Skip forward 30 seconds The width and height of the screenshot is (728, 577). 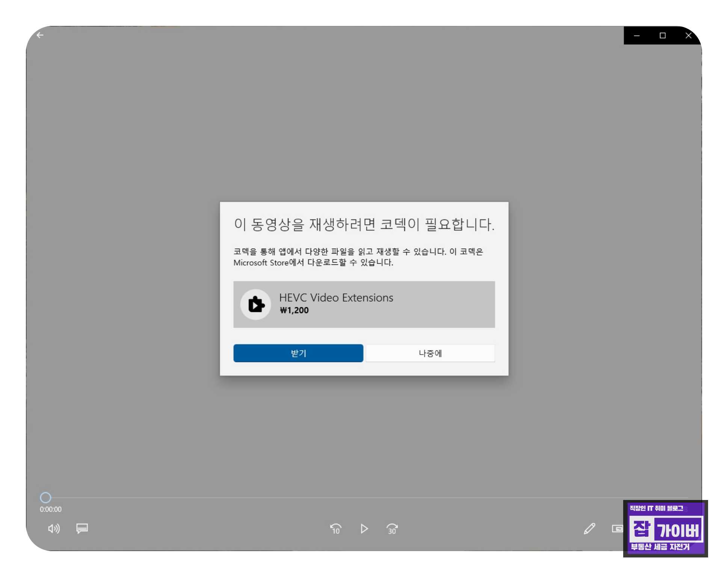[392, 529]
